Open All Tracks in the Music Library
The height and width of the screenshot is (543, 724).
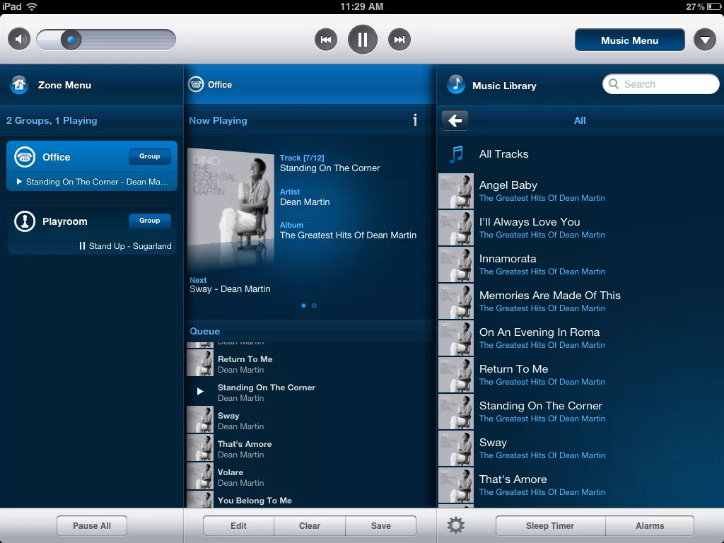tap(580, 154)
